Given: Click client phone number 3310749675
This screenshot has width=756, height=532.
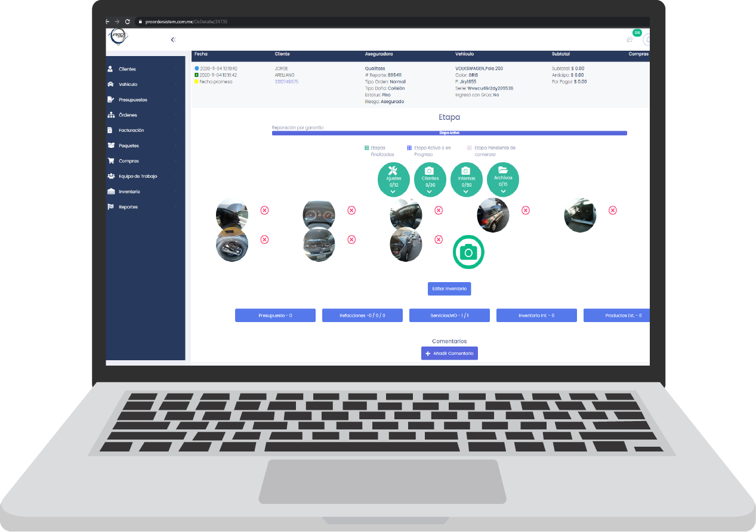Looking at the screenshot, I should [x=286, y=82].
